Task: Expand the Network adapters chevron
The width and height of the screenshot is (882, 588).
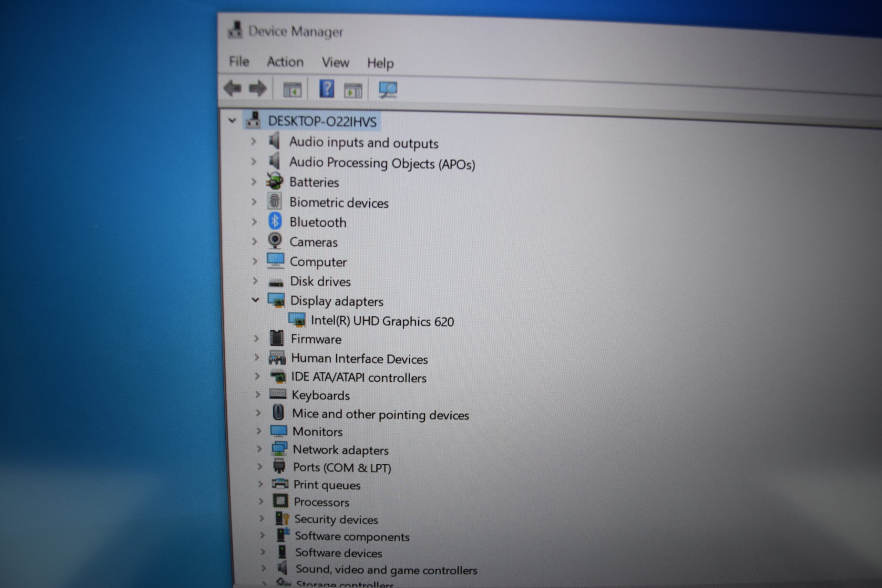Action: click(259, 448)
